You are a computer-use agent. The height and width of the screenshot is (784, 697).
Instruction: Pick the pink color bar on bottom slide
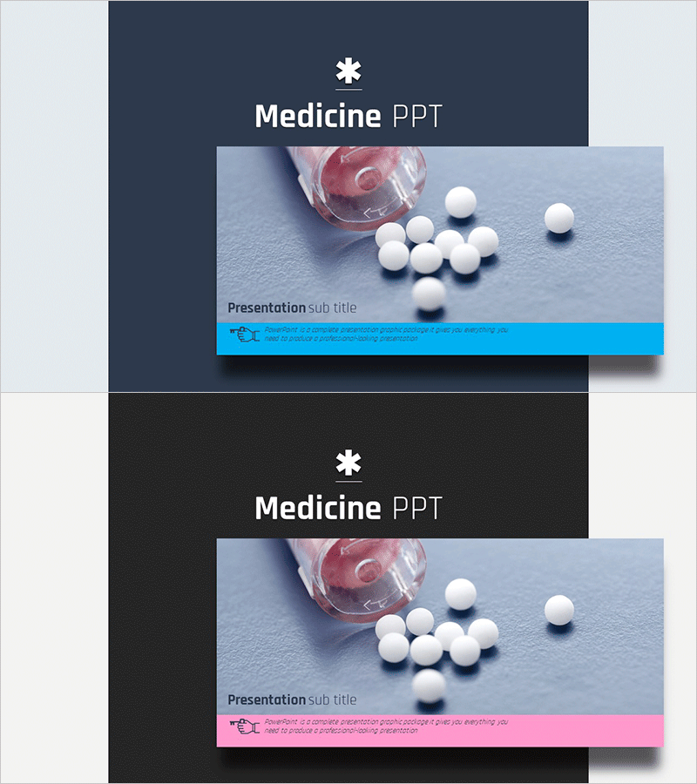[x=440, y=731]
